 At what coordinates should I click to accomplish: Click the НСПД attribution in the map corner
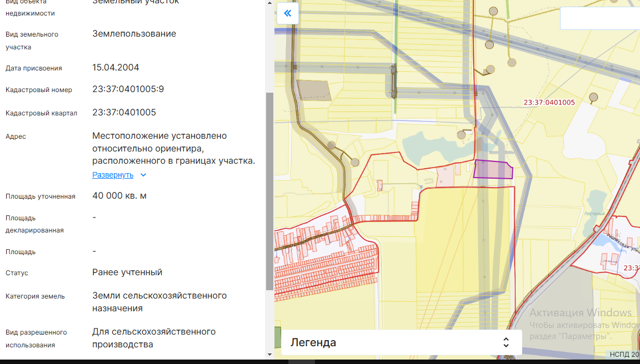[624, 354]
